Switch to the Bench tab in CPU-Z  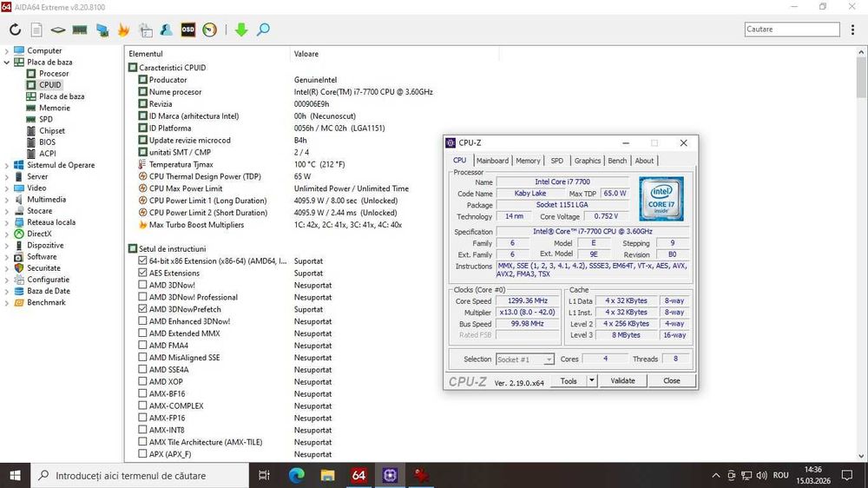coord(617,161)
